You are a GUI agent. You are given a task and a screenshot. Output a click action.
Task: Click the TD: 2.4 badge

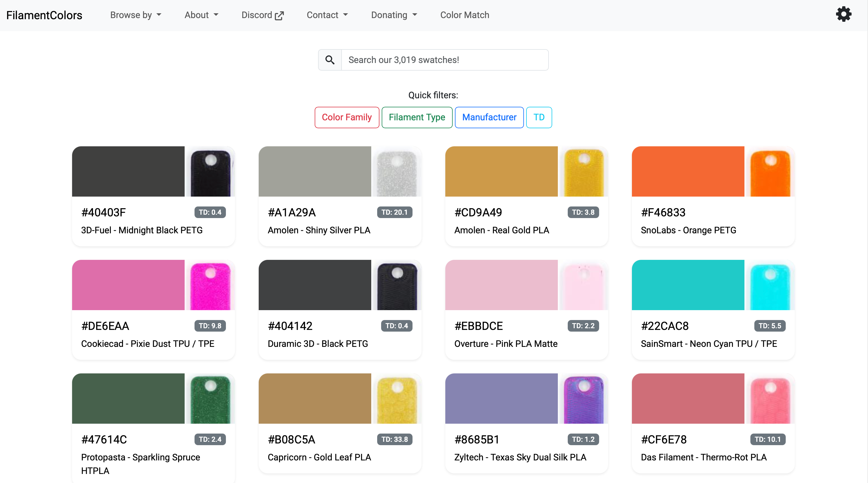pos(210,439)
